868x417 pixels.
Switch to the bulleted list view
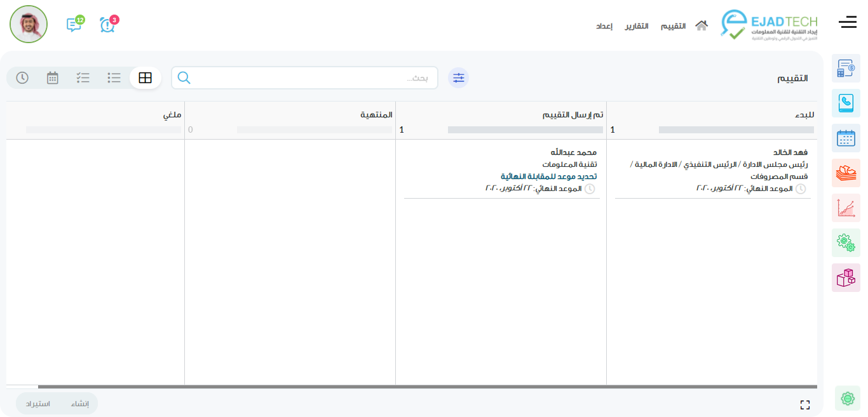(114, 78)
